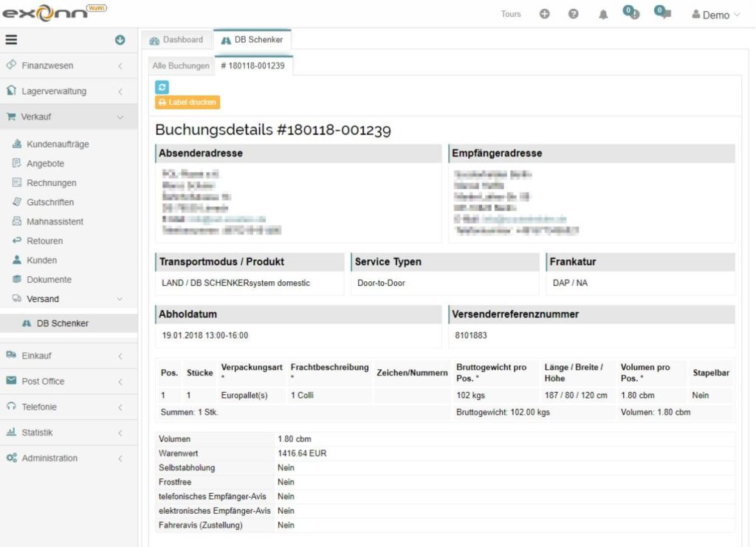Image resolution: width=756 pixels, height=547 pixels.
Task: Open Retouren in sidebar
Action: click(44, 241)
